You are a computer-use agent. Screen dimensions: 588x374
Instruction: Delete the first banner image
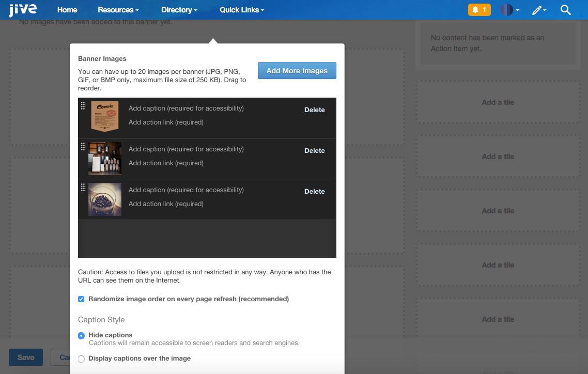(x=314, y=110)
